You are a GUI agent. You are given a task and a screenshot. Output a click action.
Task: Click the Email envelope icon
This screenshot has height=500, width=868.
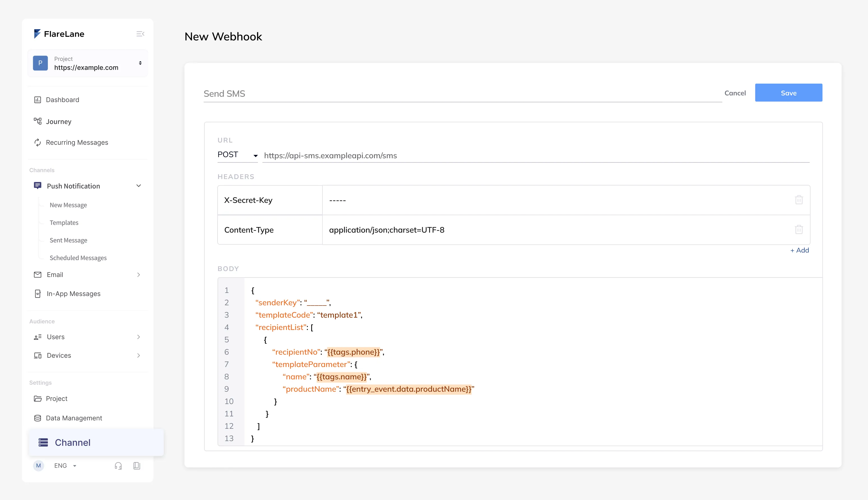[37, 274]
